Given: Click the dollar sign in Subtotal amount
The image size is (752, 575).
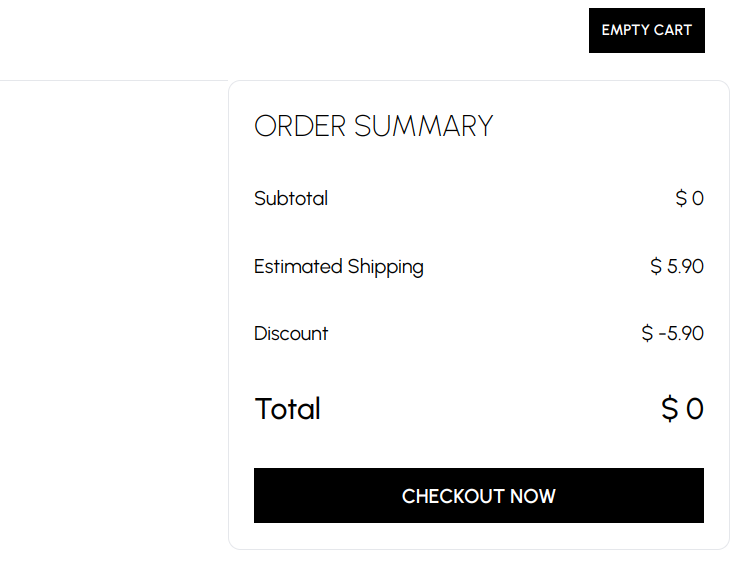Looking at the screenshot, I should (681, 198).
